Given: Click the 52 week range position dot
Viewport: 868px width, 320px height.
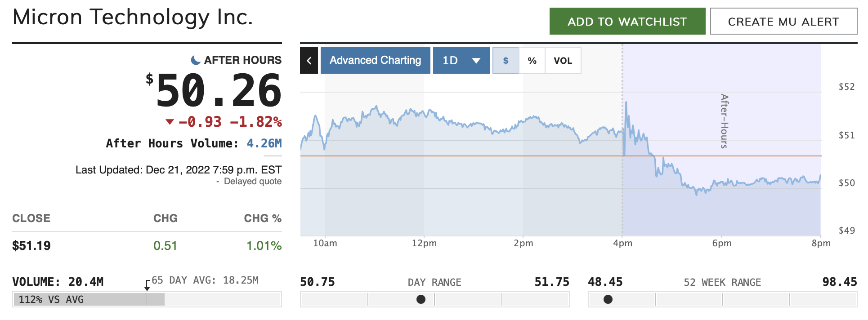Looking at the screenshot, I should [608, 299].
